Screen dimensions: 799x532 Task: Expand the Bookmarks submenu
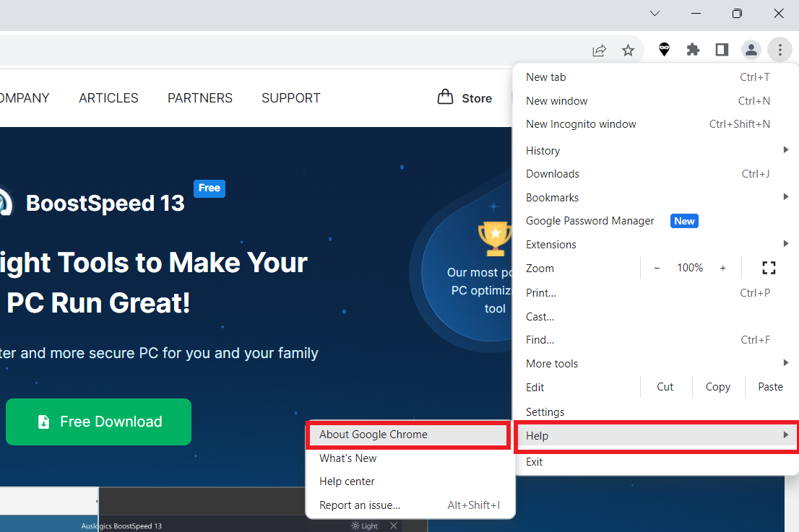coord(655,197)
